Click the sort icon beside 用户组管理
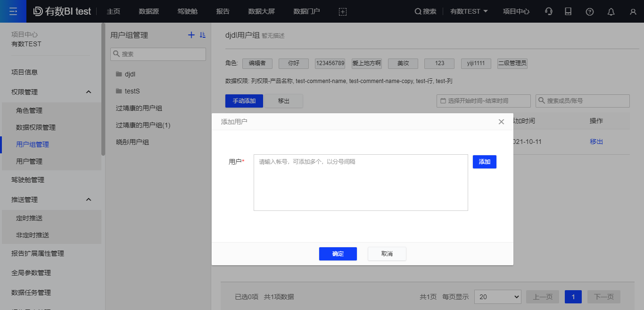Image resolution: width=644 pixels, height=310 pixels. click(x=203, y=34)
